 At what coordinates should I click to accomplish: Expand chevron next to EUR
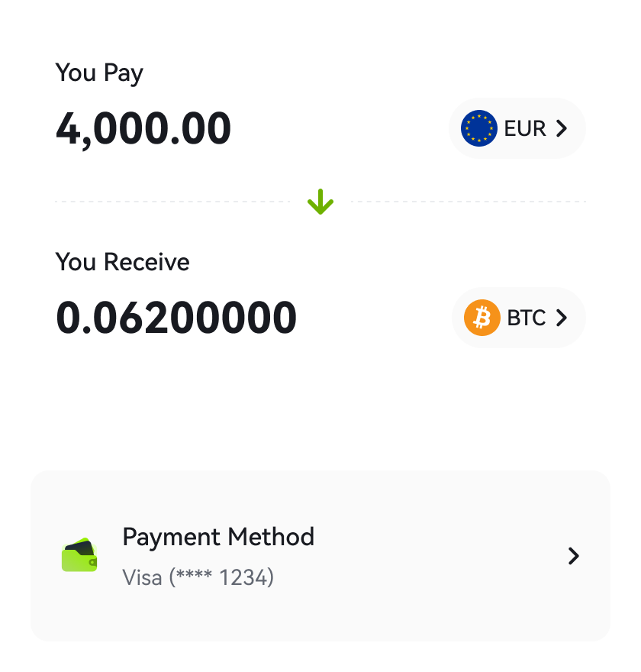(x=562, y=128)
